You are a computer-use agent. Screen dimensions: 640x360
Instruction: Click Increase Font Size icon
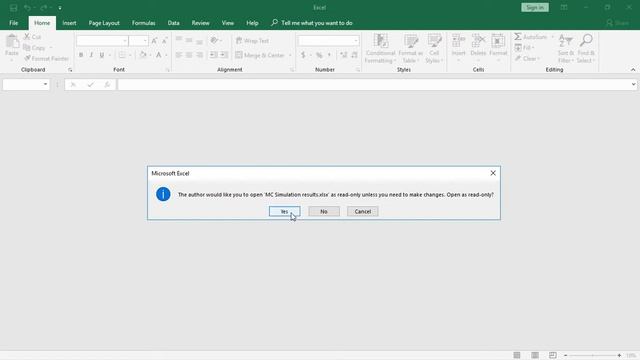pyautogui.click(x=154, y=41)
